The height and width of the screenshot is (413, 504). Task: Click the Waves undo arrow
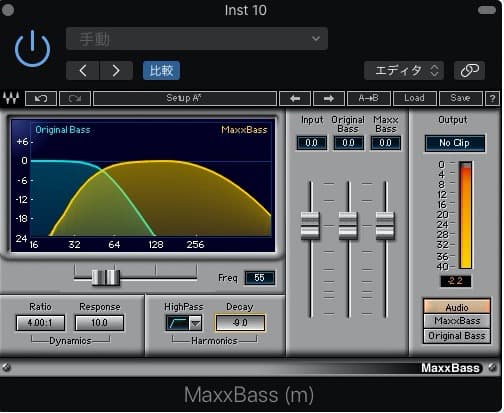click(x=41, y=99)
